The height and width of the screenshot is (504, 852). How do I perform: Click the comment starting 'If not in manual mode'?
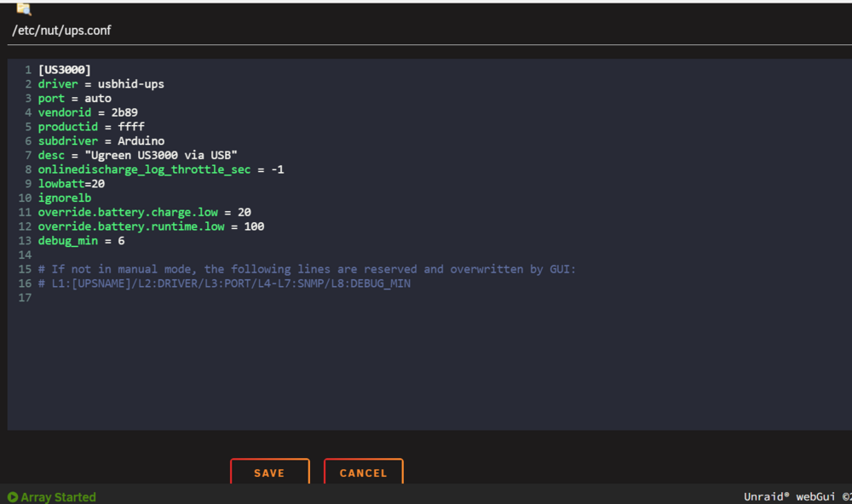click(x=307, y=269)
